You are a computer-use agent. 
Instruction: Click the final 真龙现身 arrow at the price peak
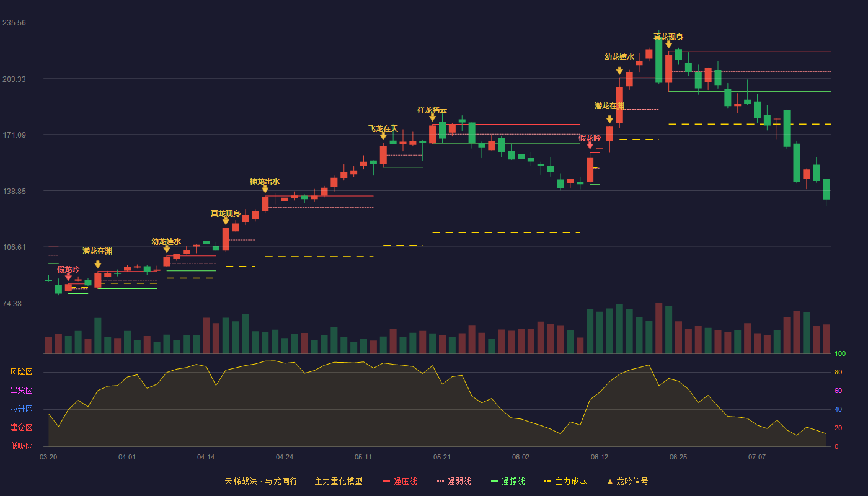668,44
